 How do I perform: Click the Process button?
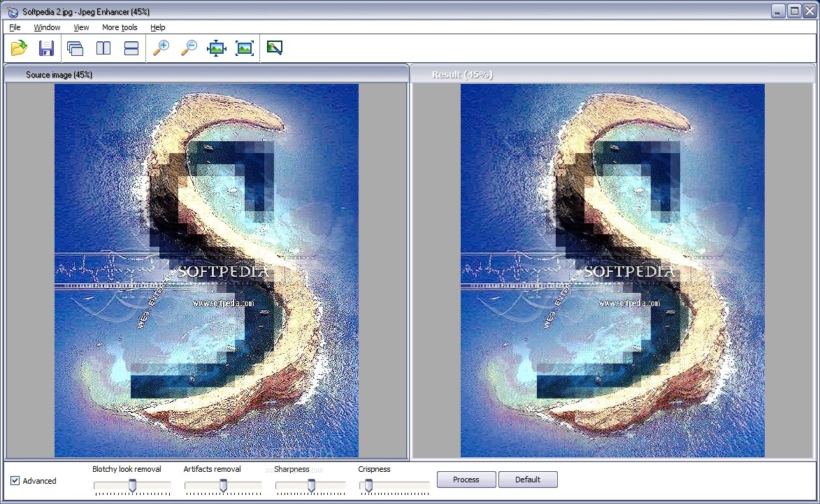[466, 480]
